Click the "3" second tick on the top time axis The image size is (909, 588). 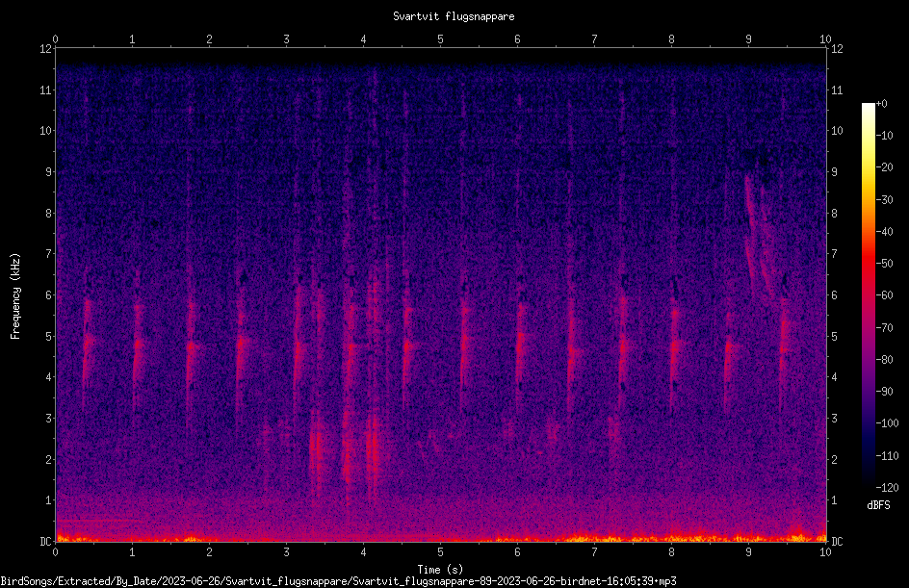tap(286, 39)
